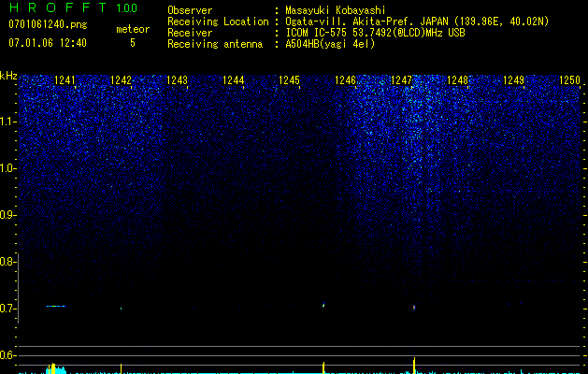Click the 1.1 kHz frequency axis label
The width and height of the screenshot is (588, 374).
pyautogui.click(x=7, y=122)
